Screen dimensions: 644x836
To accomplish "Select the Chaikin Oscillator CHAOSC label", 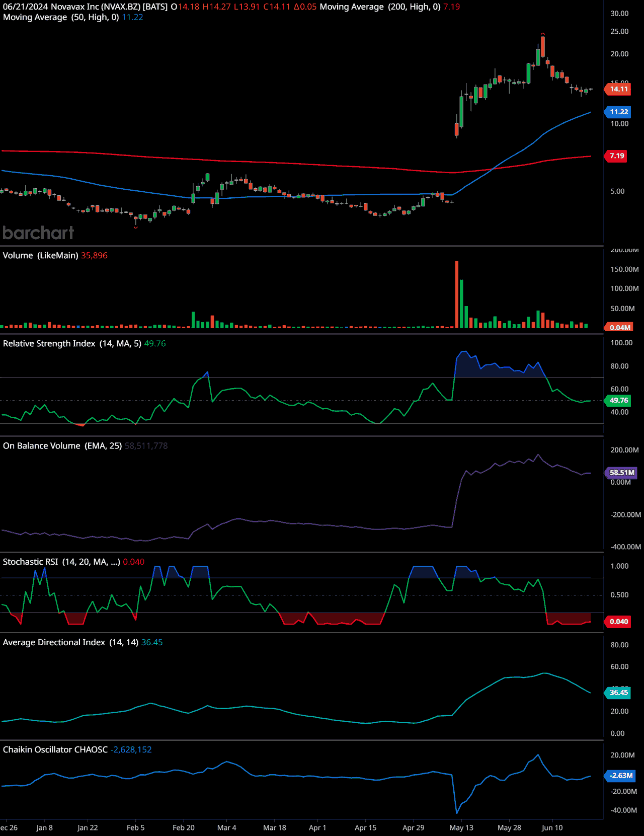I will (55, 749).
